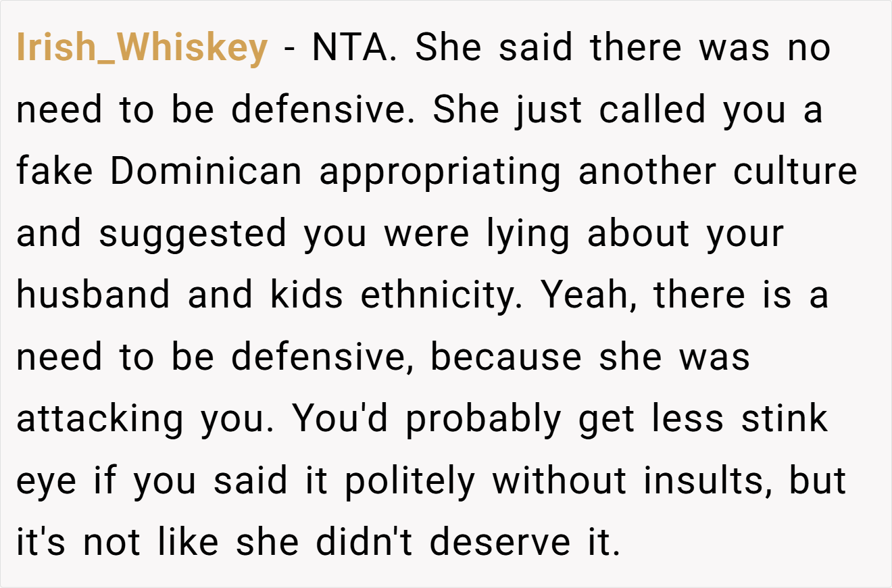Click the word 'suggested' in the comment
The height and width of the screenshot is (588, 892).
point(193,236)
